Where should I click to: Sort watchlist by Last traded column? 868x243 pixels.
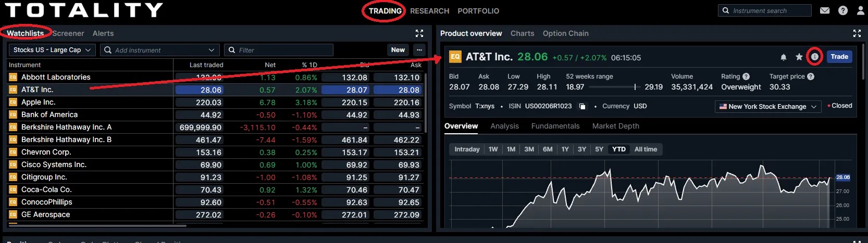pos(206,65)
